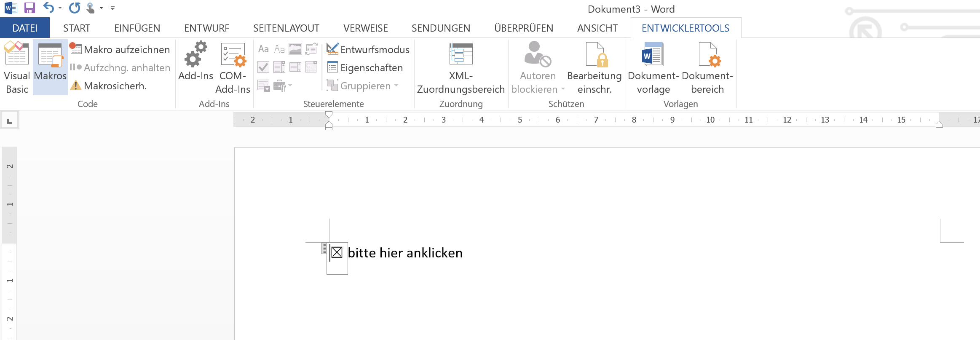Toggle Entwurfsmodus design mode

point(368,50)
